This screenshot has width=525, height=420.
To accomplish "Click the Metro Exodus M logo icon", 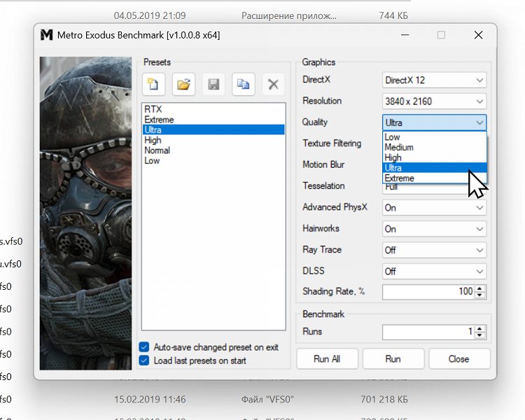I will (x=46, y=35).
